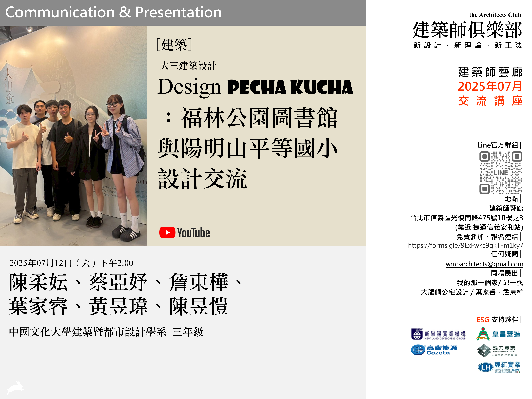
Task: Click the 新聯陽實業機構 sponsor logo
Action: coord(438,334)
